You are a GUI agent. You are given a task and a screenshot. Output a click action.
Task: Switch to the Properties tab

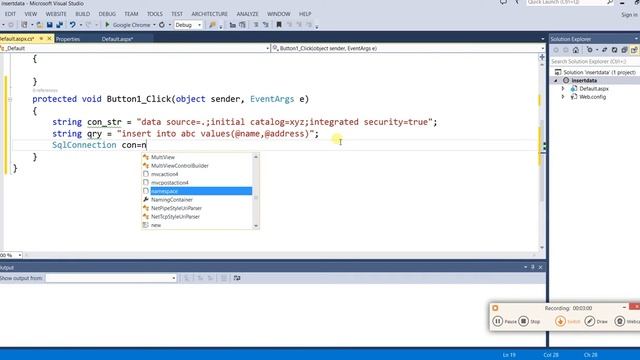68,39
